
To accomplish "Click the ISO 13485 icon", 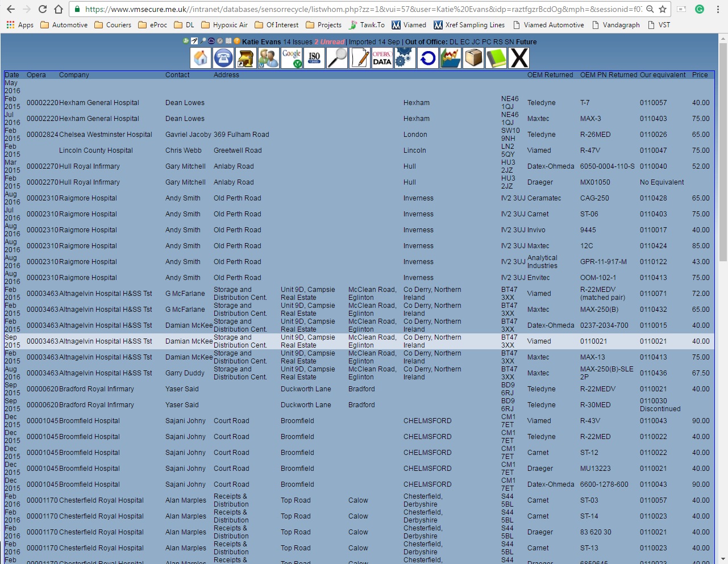I will [x=314, y=58].
